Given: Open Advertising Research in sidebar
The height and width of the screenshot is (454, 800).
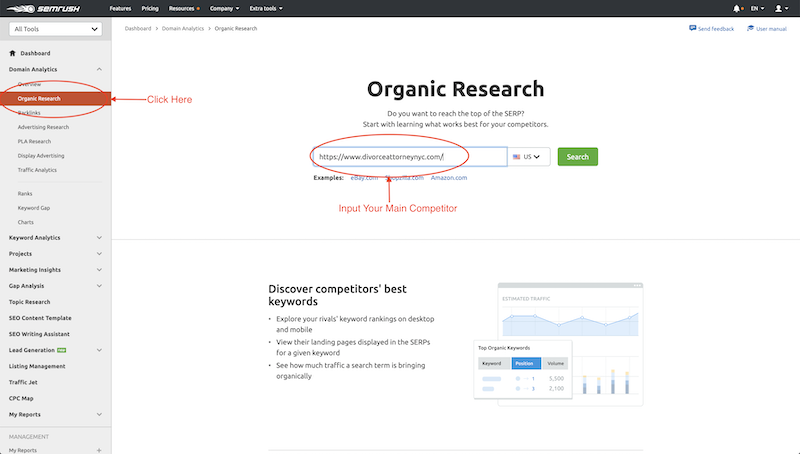Looking at the screenshot, I should [x=43, y=127].
